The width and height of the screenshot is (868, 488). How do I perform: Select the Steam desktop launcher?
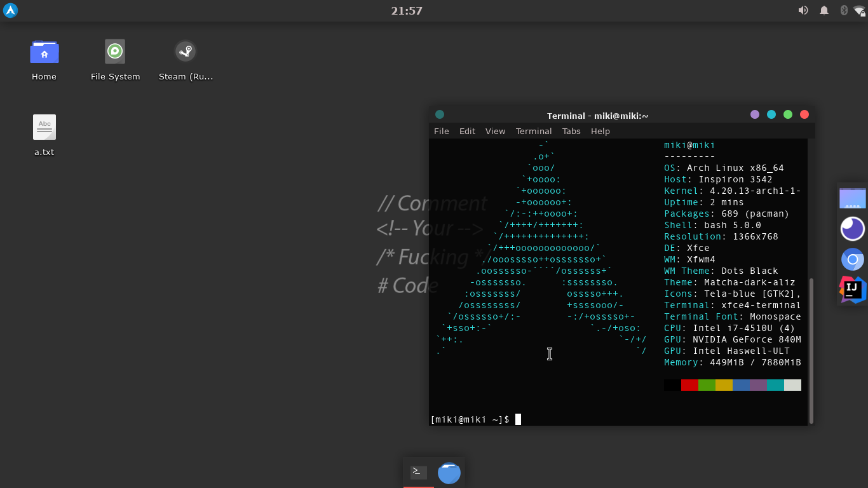pos(186,60)
